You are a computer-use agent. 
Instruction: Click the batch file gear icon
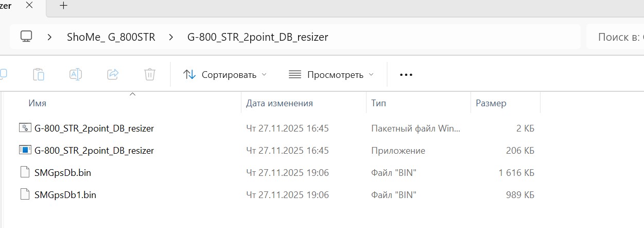[25, 128]
